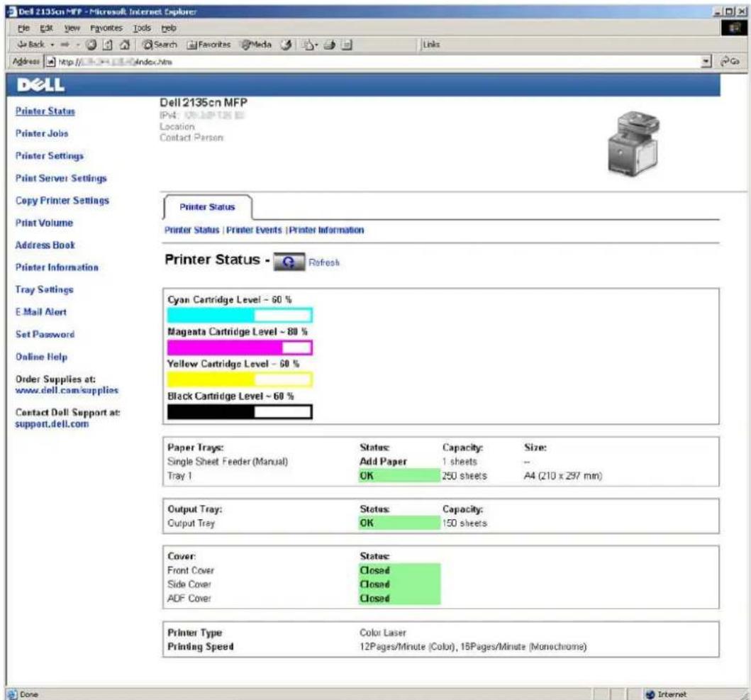Click Tray 1 OK status cell
The width and height of the screenshot is (751, 700).
399,476
